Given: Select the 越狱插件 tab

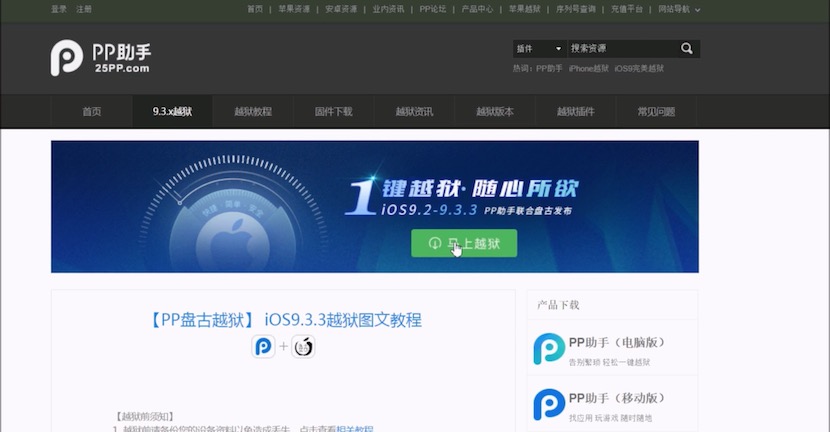Looking at the screenshot, I should pos(576,112).
